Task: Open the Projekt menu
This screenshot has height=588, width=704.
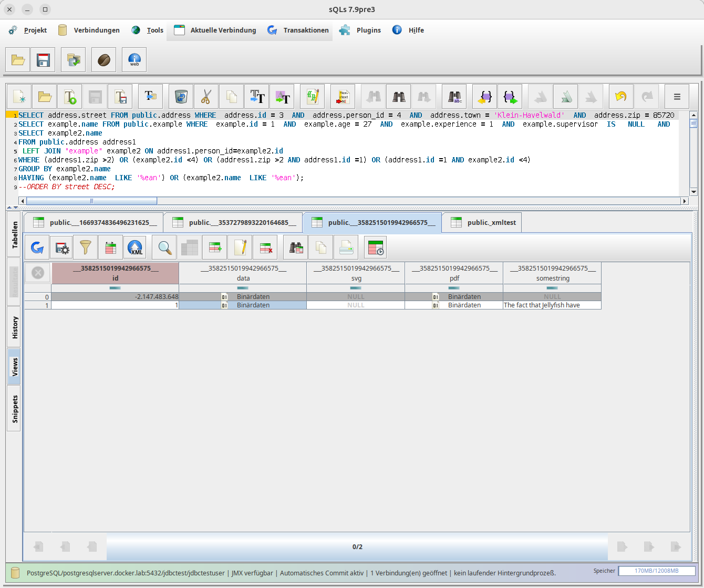Action: point(28,30)
